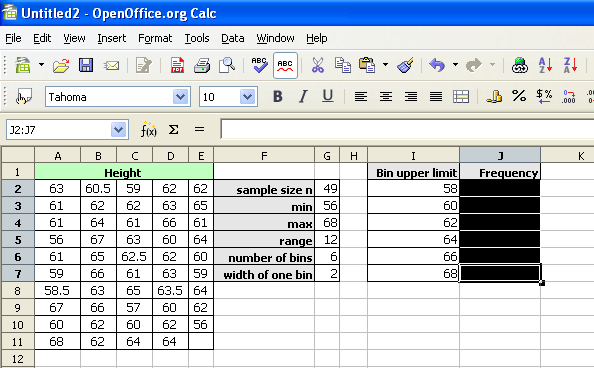The image size is (594, 368).
Task: Open Page Preview magnifier icon
Action: point(227,65)
